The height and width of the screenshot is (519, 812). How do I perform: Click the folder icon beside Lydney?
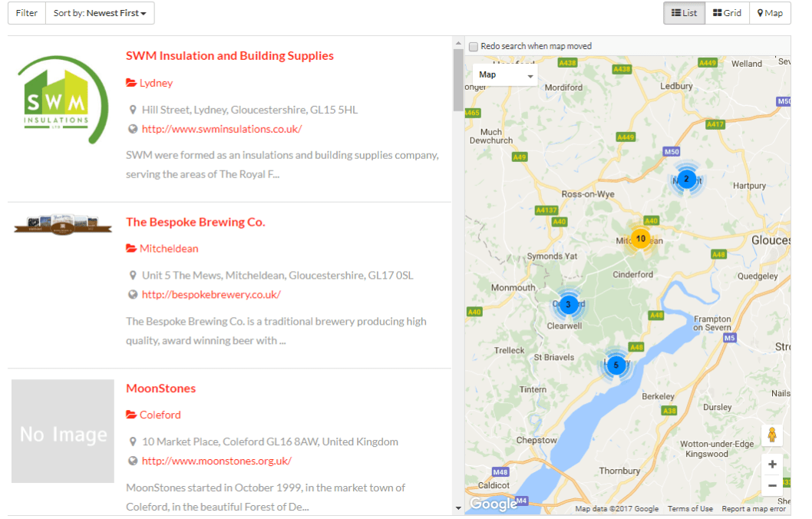[x=131, y=83]
